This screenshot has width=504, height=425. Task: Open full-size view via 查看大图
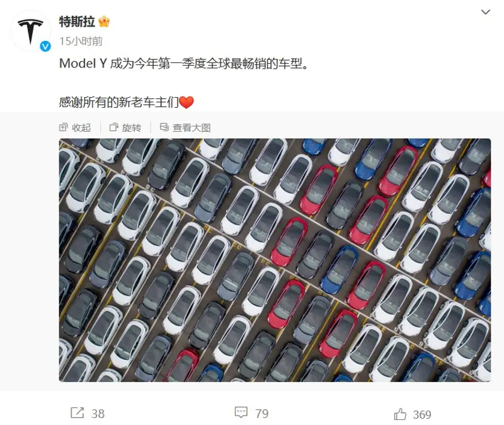(x=185, y=128)
